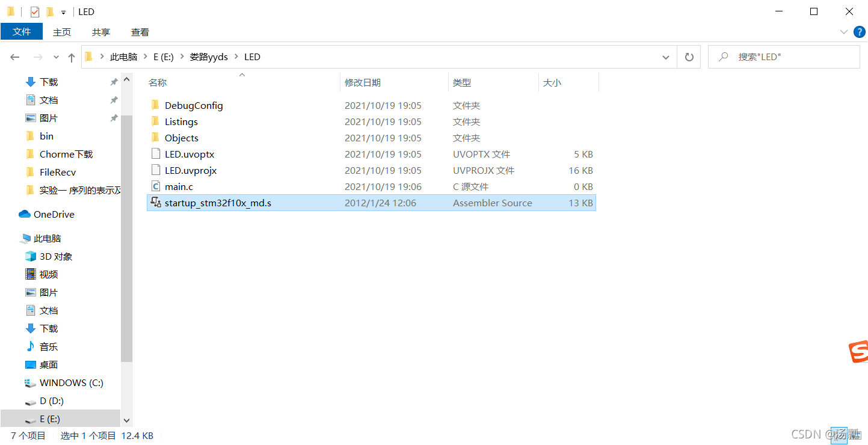This screenshot has height=445, width=868.
Task: Click the Properties quick access toolbar icon
Action: coord(35,11)
